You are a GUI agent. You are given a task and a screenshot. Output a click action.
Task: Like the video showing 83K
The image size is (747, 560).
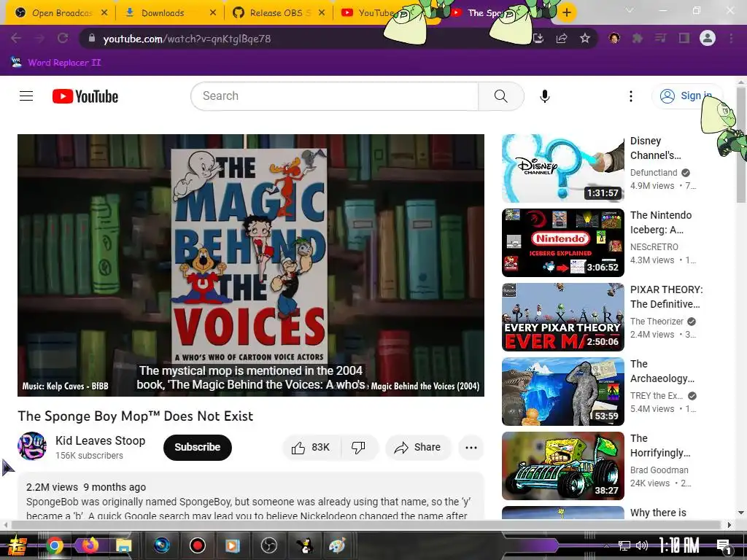pyautogui.click(x=311, y=447)
